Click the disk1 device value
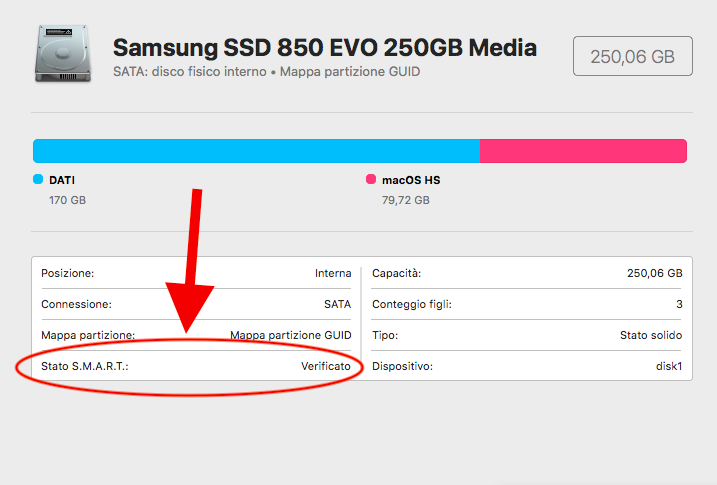Screen dimensions: 717x485 669,366
